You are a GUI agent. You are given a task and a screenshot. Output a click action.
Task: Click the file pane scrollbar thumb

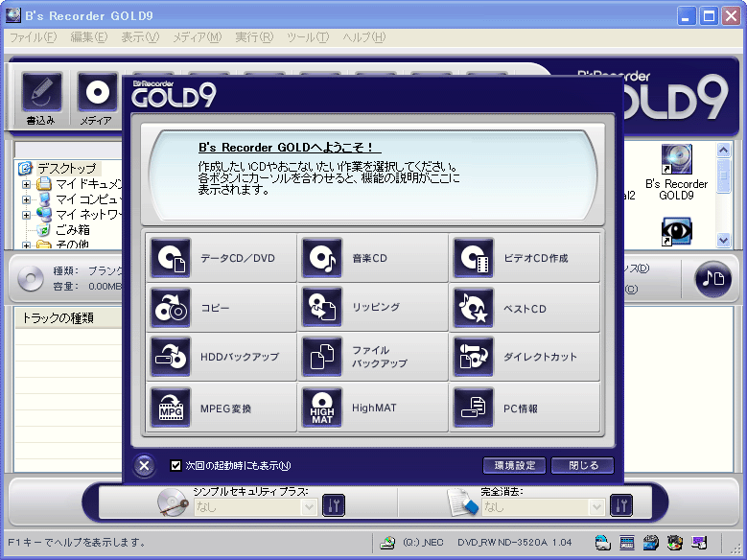[723, 175]
